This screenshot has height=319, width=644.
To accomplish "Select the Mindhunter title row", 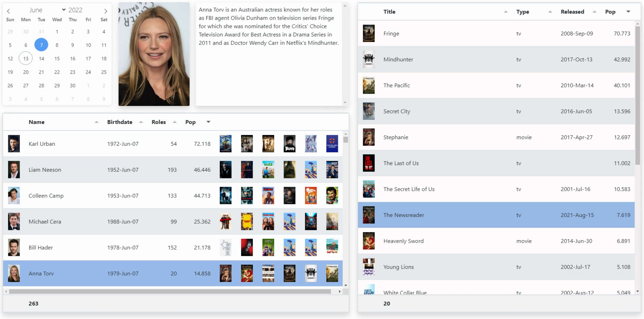I will (x=496, y=59).
